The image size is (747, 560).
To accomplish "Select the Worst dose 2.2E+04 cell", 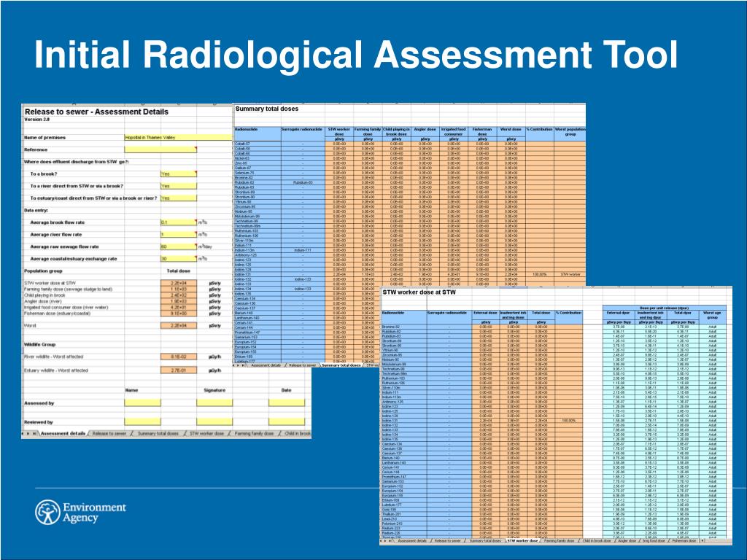I will click(178, 326).
